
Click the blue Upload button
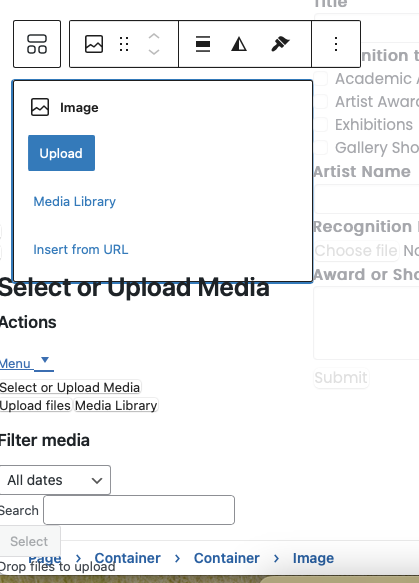[61, 153]
